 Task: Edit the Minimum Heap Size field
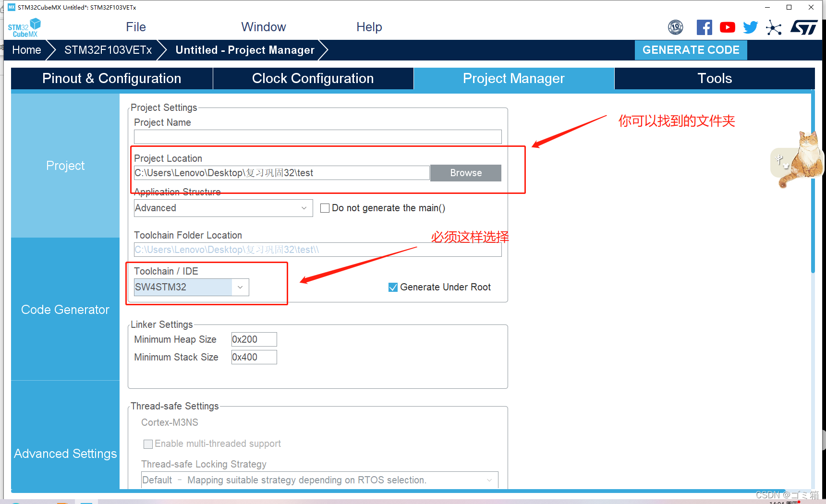click(254, 339)
